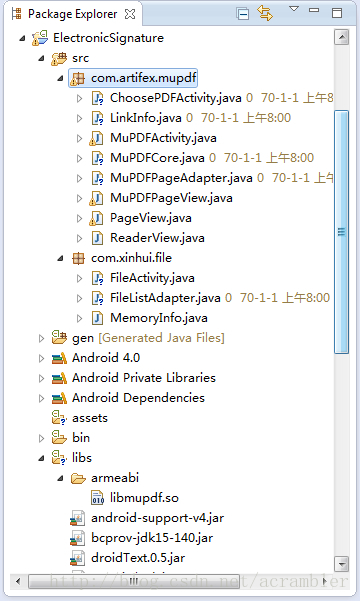Screen dimensions: 360x601
Task: Click the MuPDFPageAdapter.java file icon
Action: tap(97, 178)
